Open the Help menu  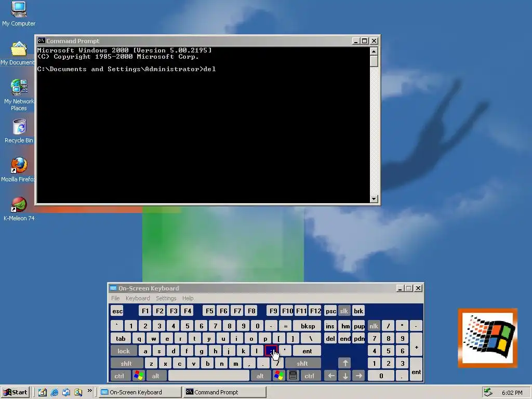coord(188,298)
